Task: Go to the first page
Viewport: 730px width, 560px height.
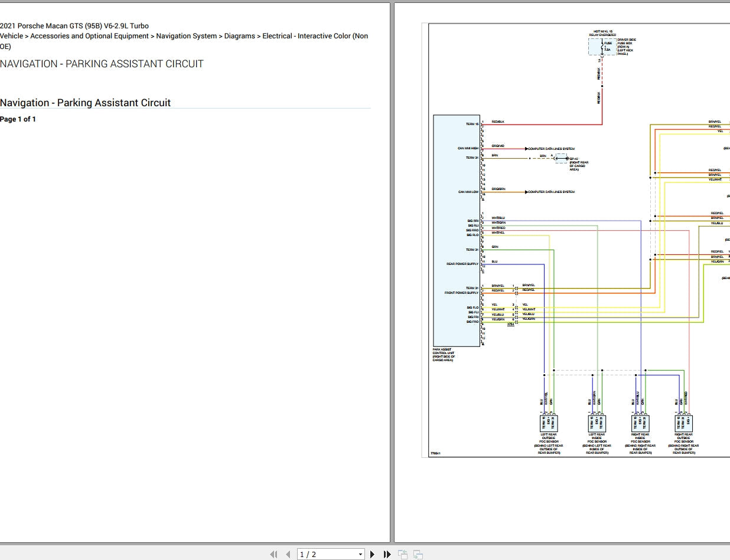Action: point(273,554)
